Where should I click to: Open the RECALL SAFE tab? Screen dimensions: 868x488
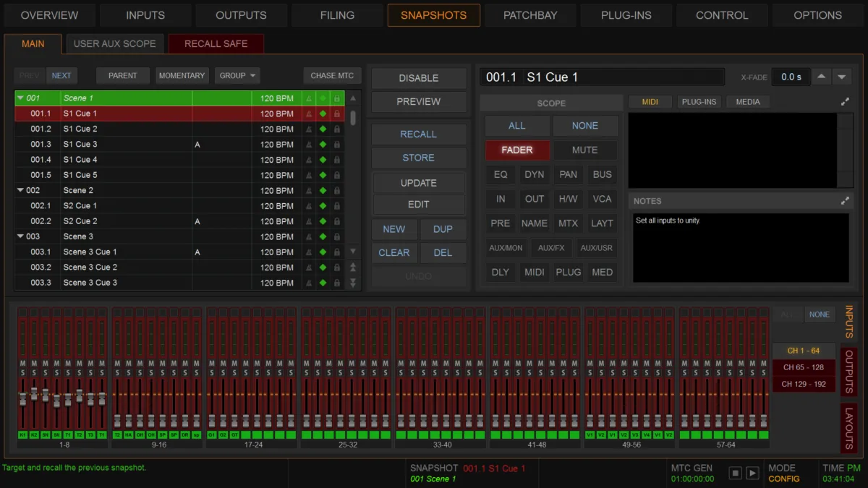point(216,43)
